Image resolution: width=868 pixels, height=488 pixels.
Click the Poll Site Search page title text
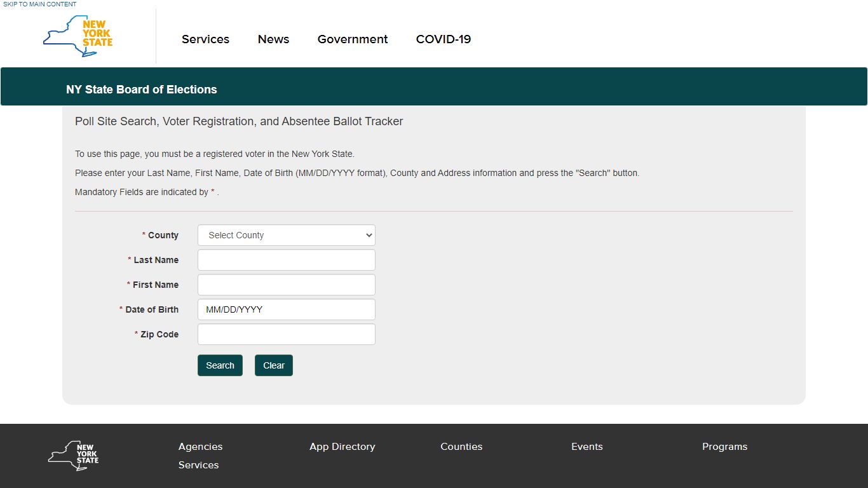pyautogui.click(x=239, y=121)
